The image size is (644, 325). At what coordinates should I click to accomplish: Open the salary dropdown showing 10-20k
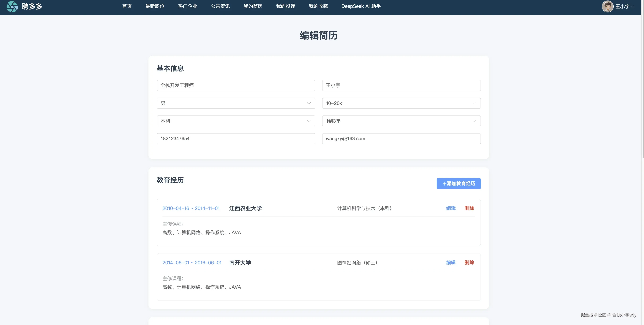[401, 103]
